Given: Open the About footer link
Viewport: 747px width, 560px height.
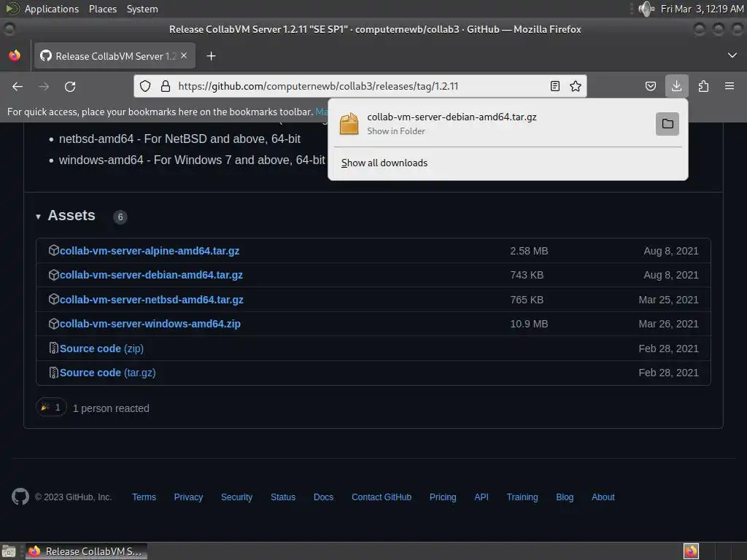Looking at the screenshot, I should 603,497.
